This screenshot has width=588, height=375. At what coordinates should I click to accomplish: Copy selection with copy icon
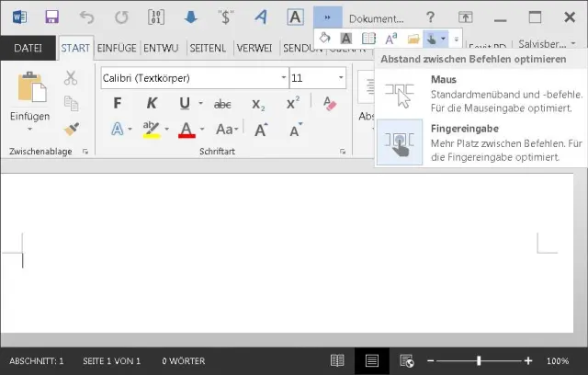[71, 104]
